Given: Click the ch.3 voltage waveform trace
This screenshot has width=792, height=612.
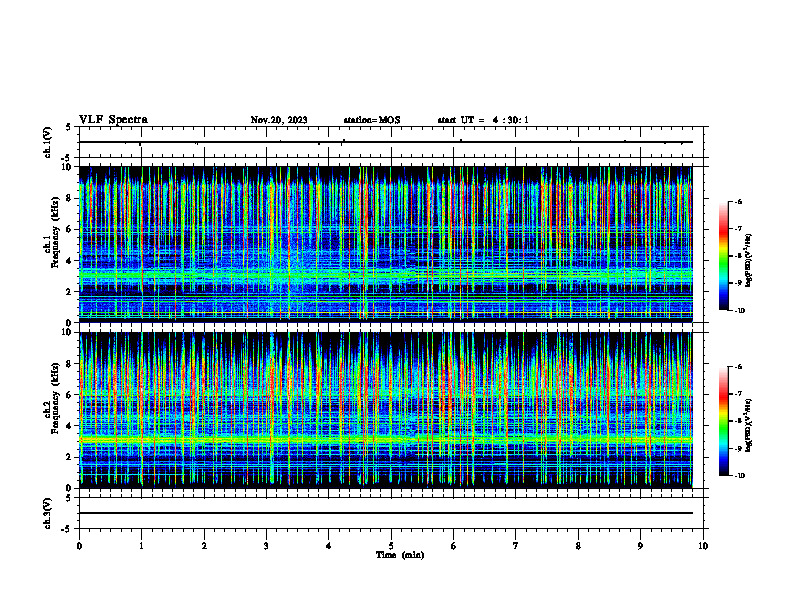Looking at the screenshot, I should tap(386, 513).
